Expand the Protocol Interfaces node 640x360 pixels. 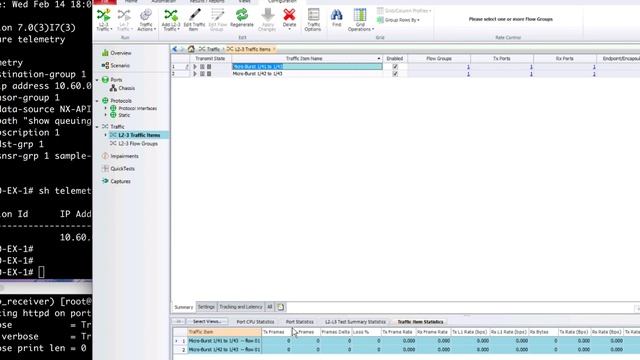[106, 109]
